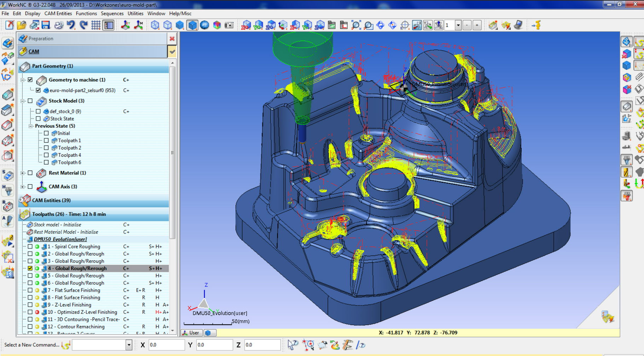Collapse the Previous State tree node
This screenshot has height=356, width=644.
click(31, 126)
